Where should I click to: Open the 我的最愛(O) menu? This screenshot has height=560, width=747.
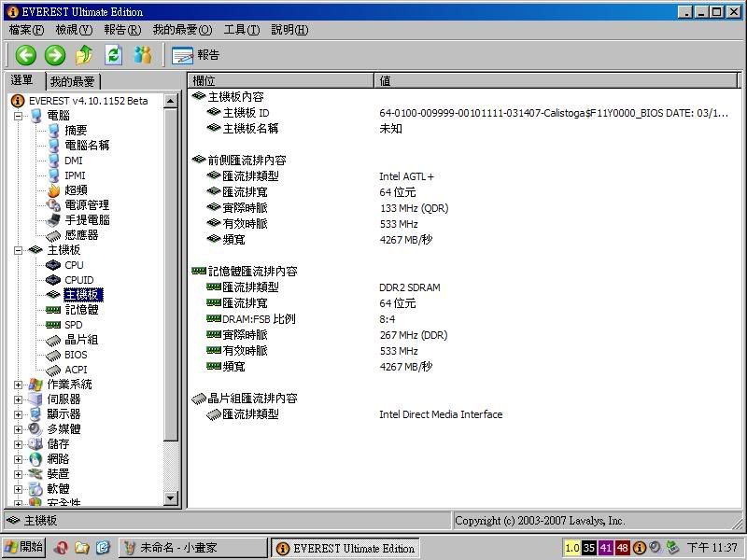click(x=182, y=30)
